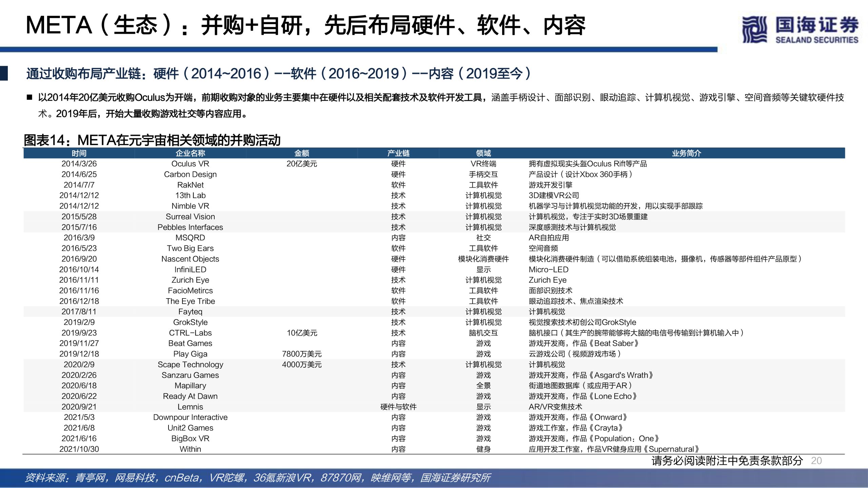Click the FacioMetircs cell
868x488 pixels.
coord(190,290)
